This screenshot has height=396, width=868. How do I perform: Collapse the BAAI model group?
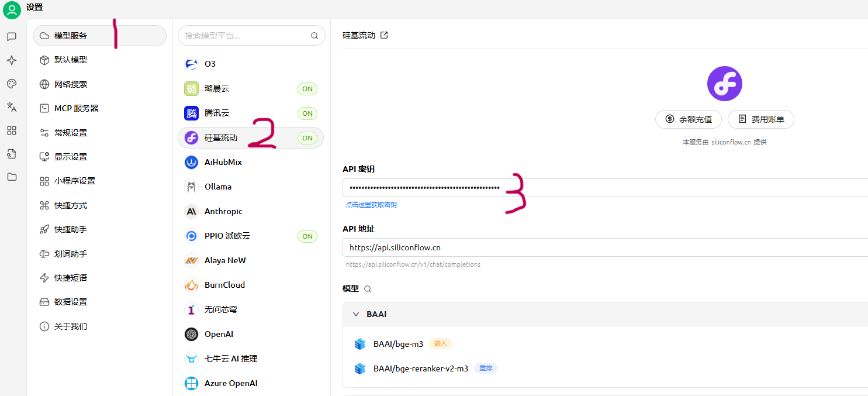357,314
